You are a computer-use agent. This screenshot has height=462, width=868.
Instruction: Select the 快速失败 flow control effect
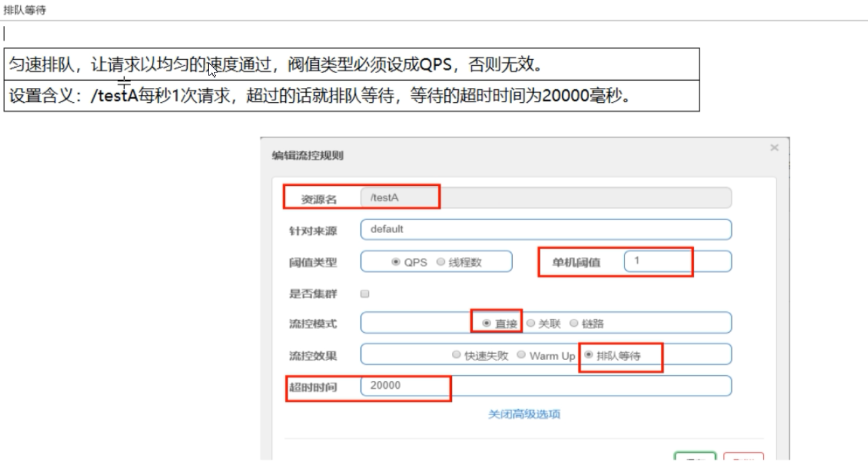tap(456, 355)
